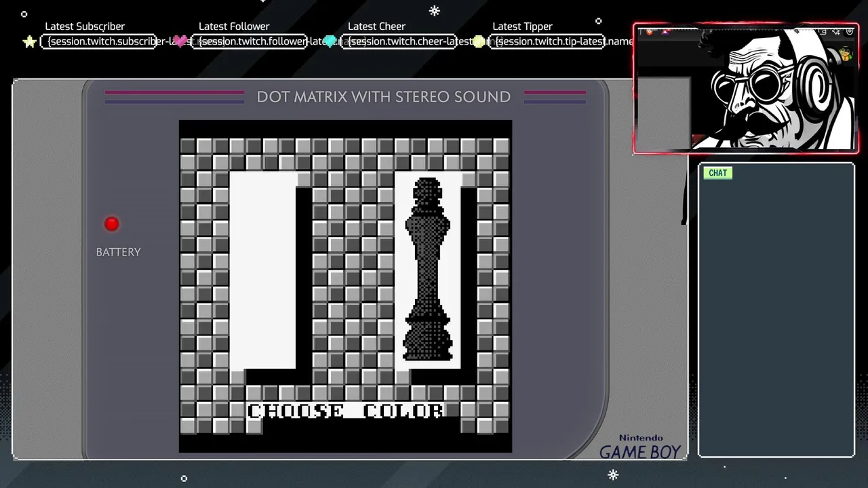Click the follower name placeholder field
868x488 pixels.
coord(249,41)
